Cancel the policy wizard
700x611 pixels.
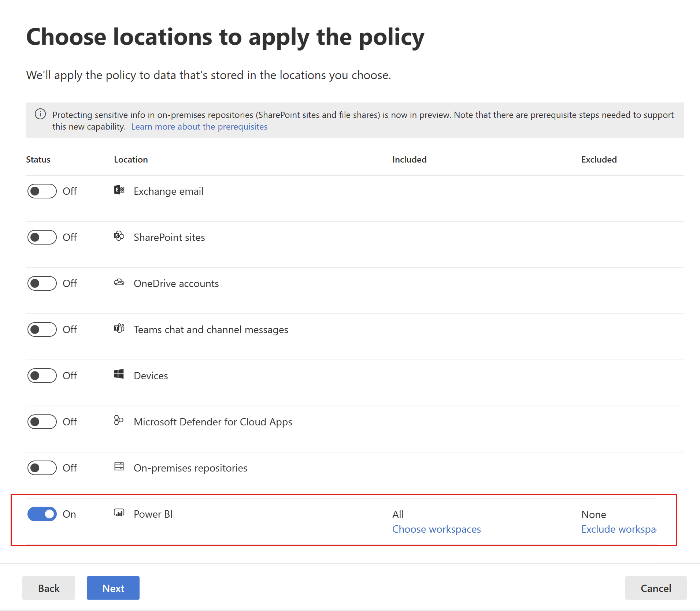(656, 588)
